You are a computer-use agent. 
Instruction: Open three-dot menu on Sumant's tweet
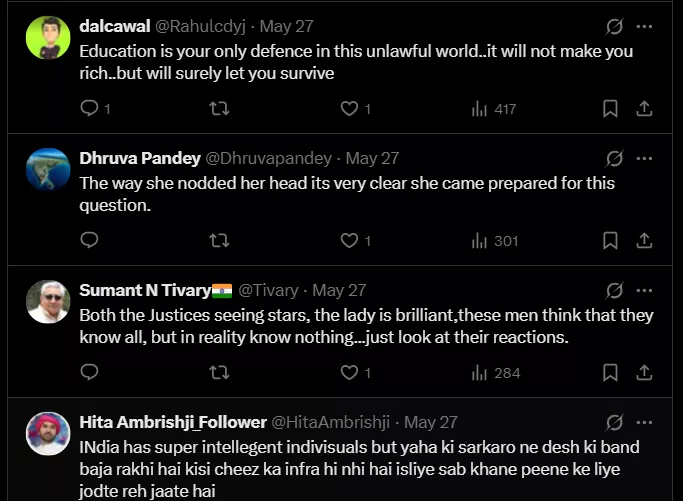[x=645, y=290]
